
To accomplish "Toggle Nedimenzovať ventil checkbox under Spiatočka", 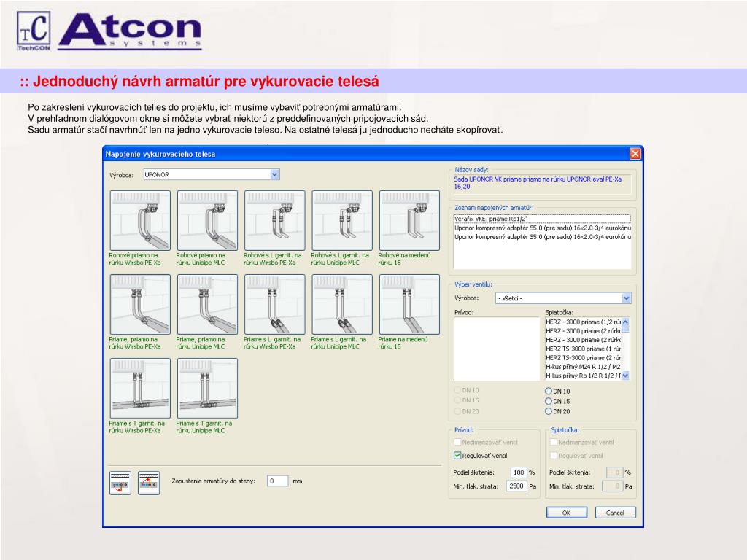I will click(x=554, y=443).
